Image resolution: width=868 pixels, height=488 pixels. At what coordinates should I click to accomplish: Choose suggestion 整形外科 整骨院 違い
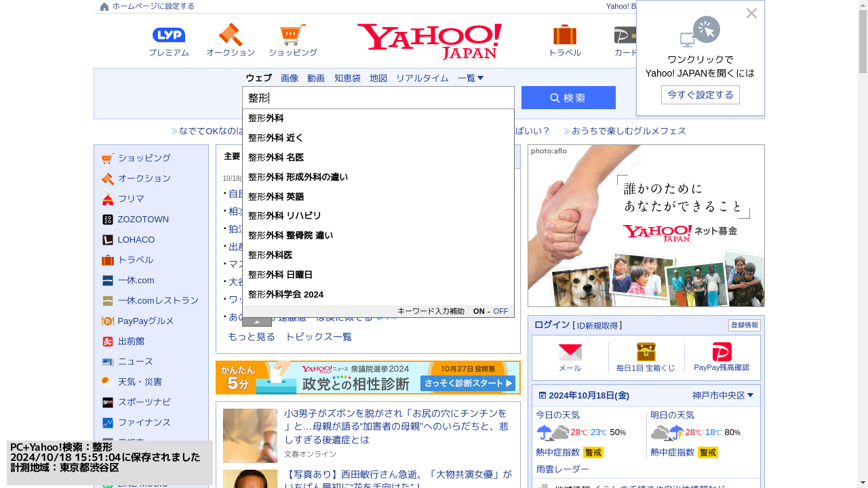click(378, 235)
